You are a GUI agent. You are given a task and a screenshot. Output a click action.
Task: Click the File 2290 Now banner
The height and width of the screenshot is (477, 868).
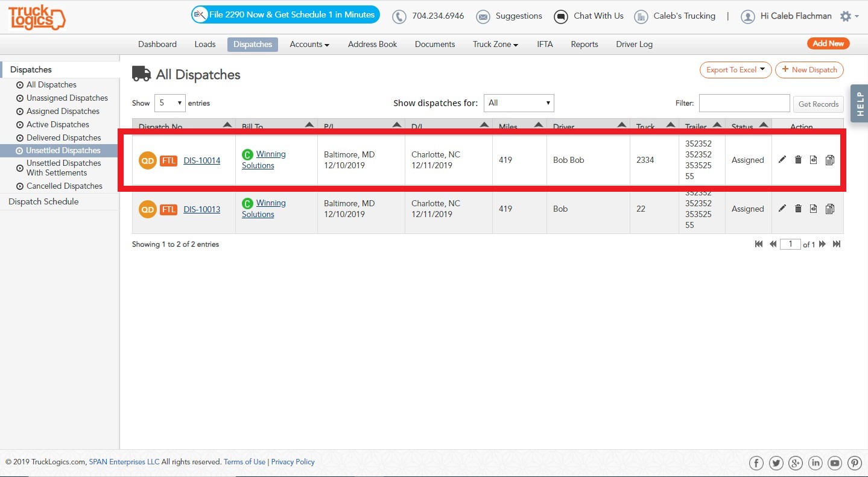point(286,15)
